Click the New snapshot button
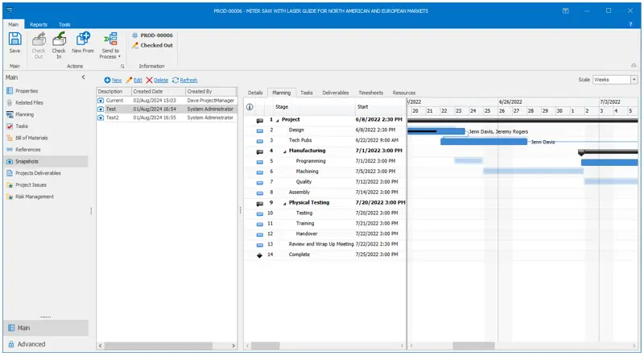The height and width of the screenshot is (356, 644). [x=113, y=81]
